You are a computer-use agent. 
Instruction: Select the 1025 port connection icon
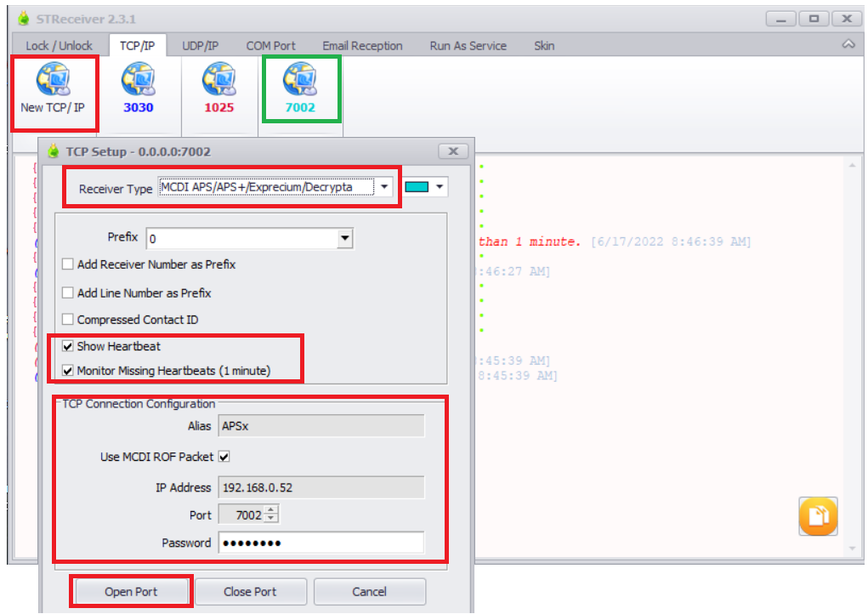[219, 79]
